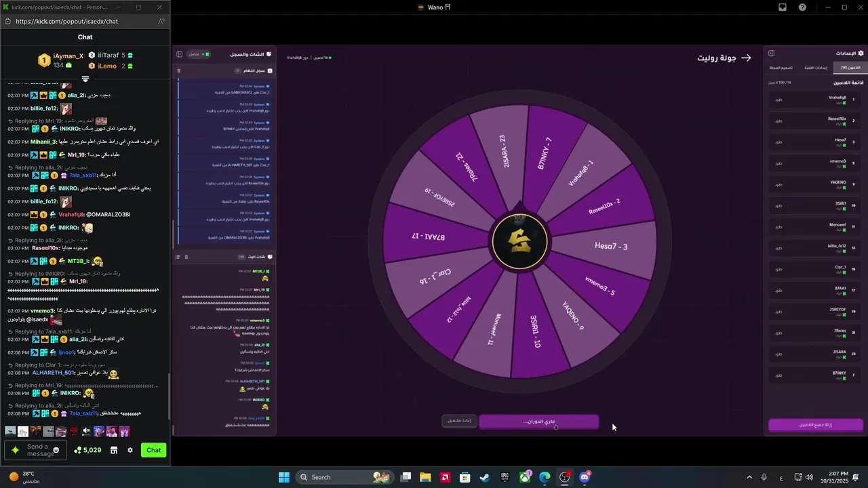Viewport: 868px width, 488px height.
Task: Kick player Raseel10x with طرد button
Action: (x=778, y=121)
